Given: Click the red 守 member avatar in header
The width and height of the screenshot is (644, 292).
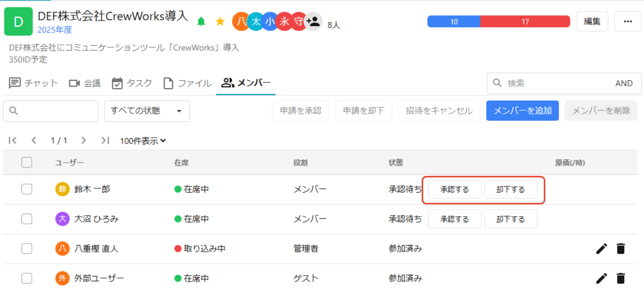Looking at the screenshot, I should [298, 21].
